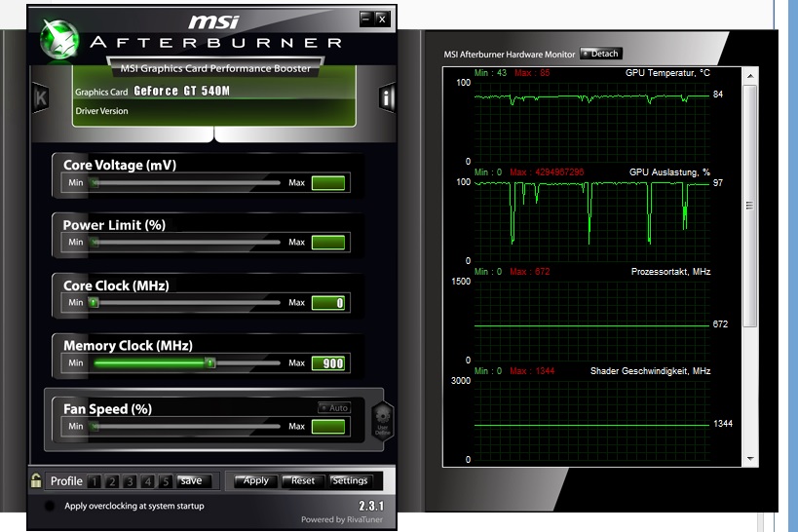Enable Apply overclocking at system startup
798x532 pixels.
click(x=50, y=506)
